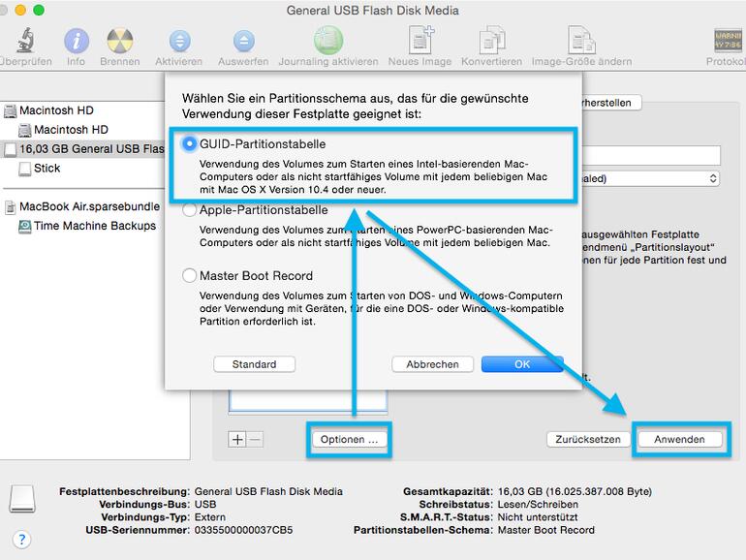Click the minus button to remove partition
746x560 pixels.
[255, 439]
